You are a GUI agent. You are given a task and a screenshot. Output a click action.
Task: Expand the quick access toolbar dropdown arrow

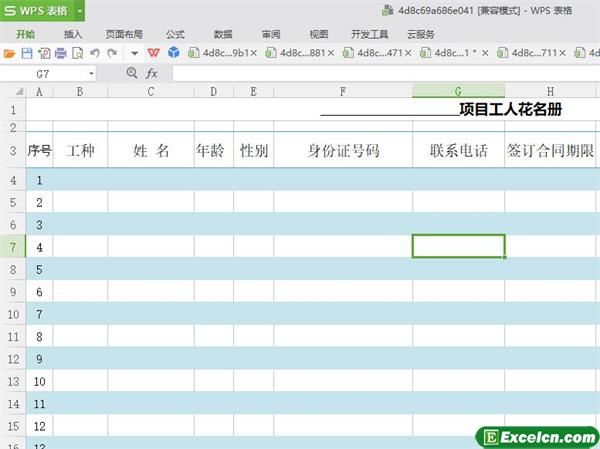(134, 52)
